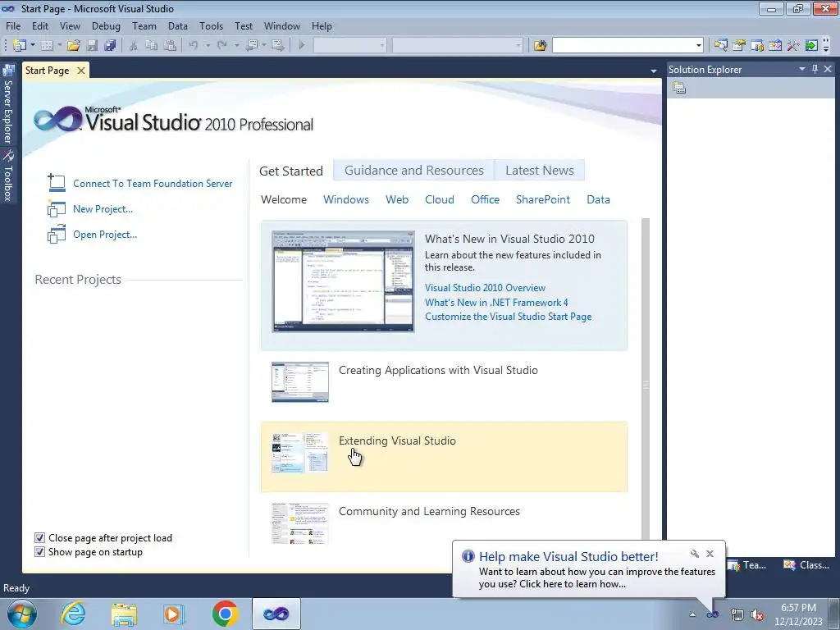Click the Save toolbar icon
The image size is (840, 630).
[x=92, y=46]
